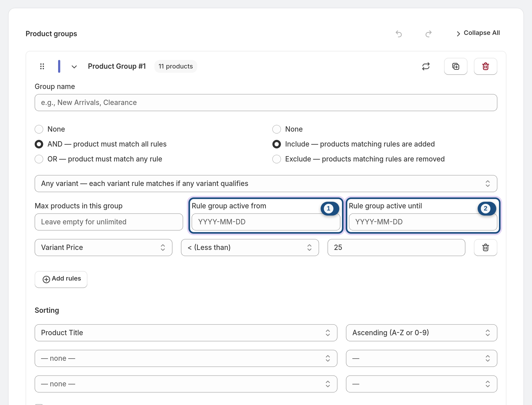This screenshot has height=405, width=532.
Task: Click the refresh products icon for Product Group #1
Action: pyautogui.click(x=426, y=66)
